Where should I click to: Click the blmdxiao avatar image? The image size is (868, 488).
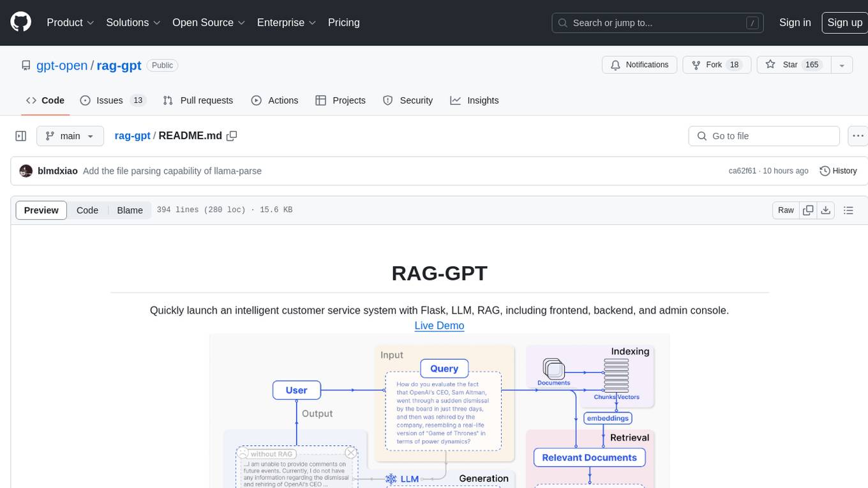point(26,171)
